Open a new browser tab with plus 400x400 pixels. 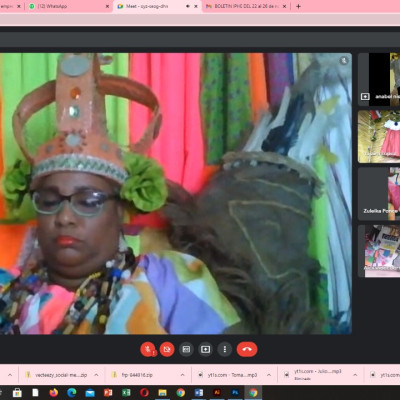[x=298, y=6]
